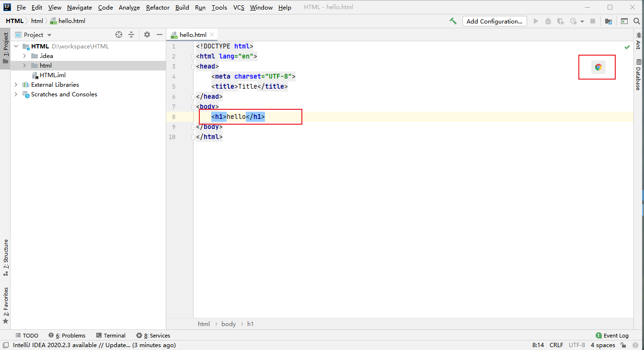Expand External Libraries node
This screenshot has width=644, height=350.
(16, 85)
